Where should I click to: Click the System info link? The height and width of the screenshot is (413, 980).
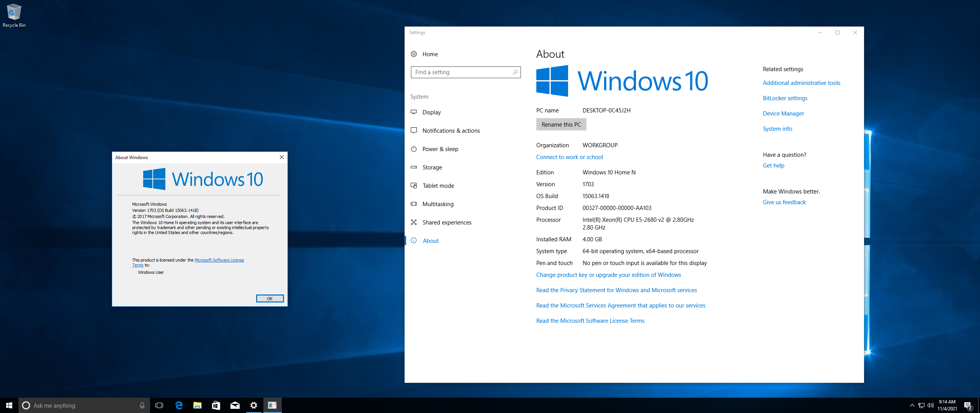coord(777,129)
